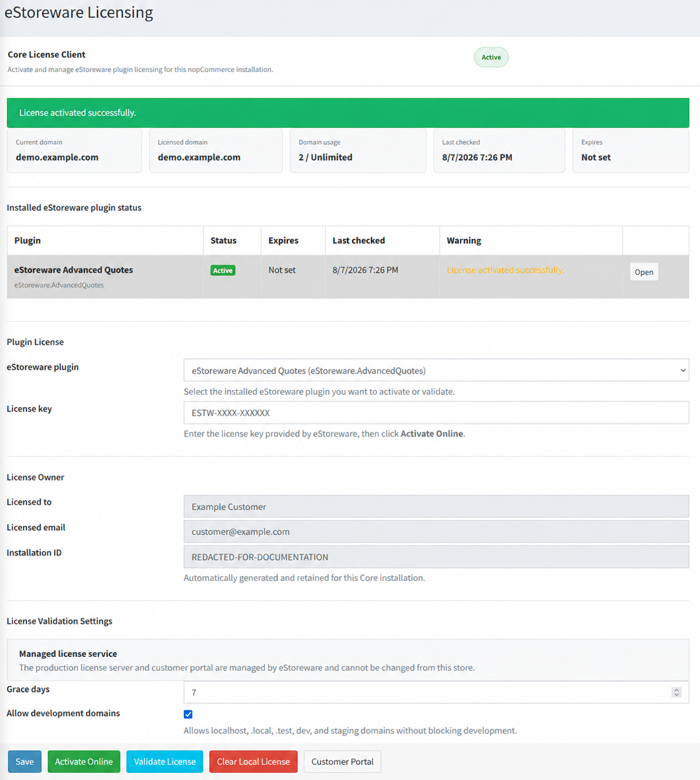Click the Licensed domain card

click(216, 151)
